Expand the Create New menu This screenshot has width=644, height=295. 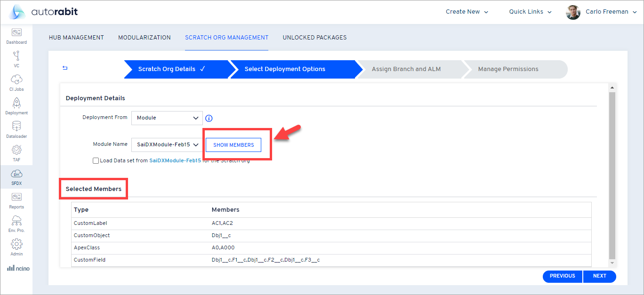pos(467,12)
